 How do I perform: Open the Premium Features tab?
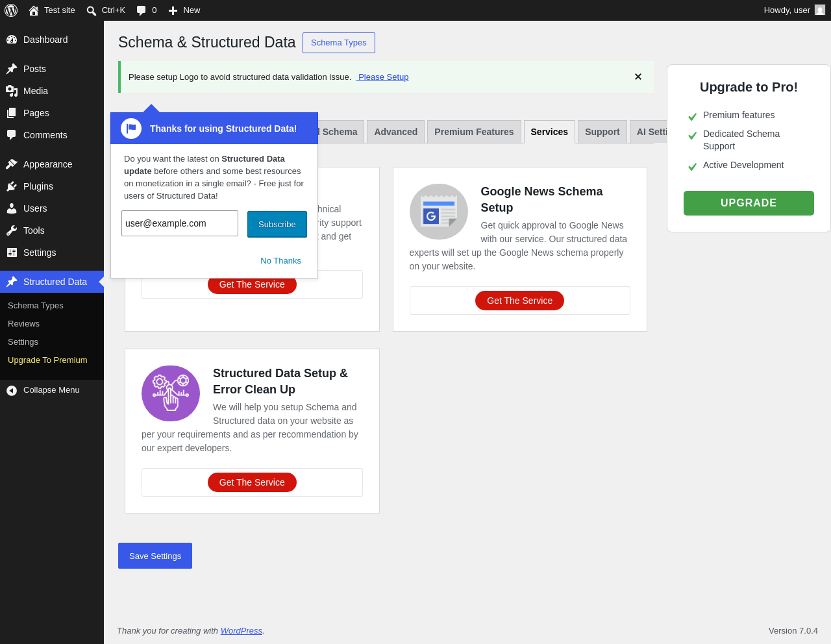[x=474, y=132]
